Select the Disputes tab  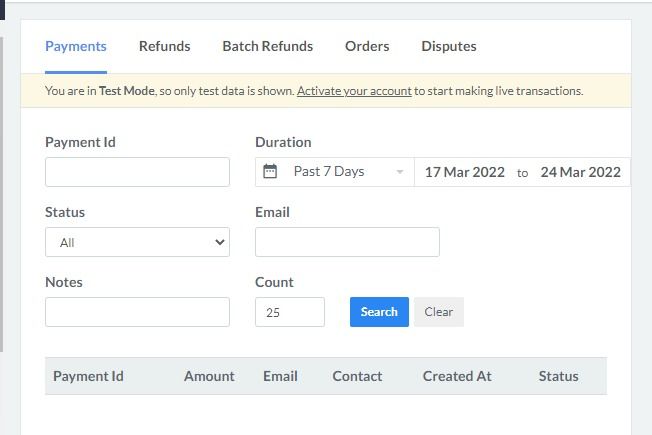coord(449,46)
